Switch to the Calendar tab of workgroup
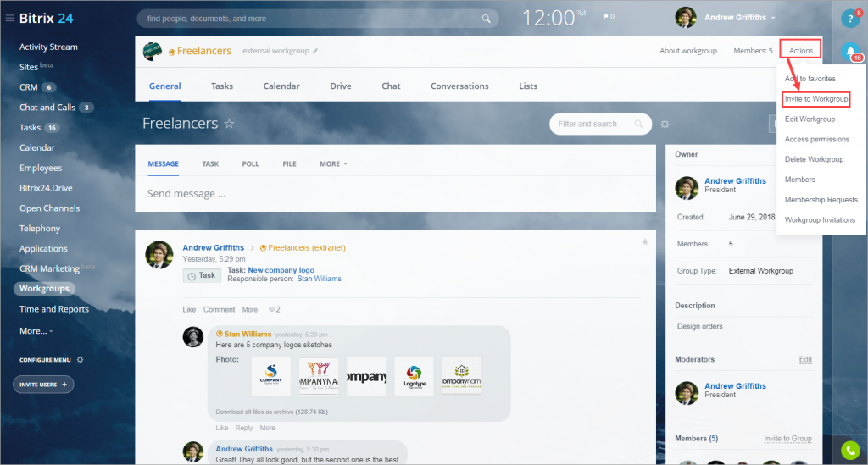Screen dimensions: 868x465 pyautogui.click(x=281, y=86)
